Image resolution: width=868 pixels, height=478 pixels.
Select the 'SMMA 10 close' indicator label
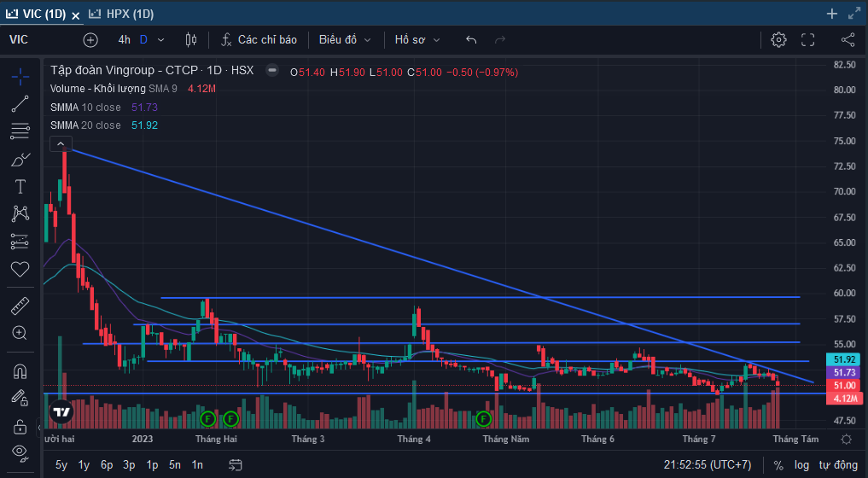tap(85, 108)
